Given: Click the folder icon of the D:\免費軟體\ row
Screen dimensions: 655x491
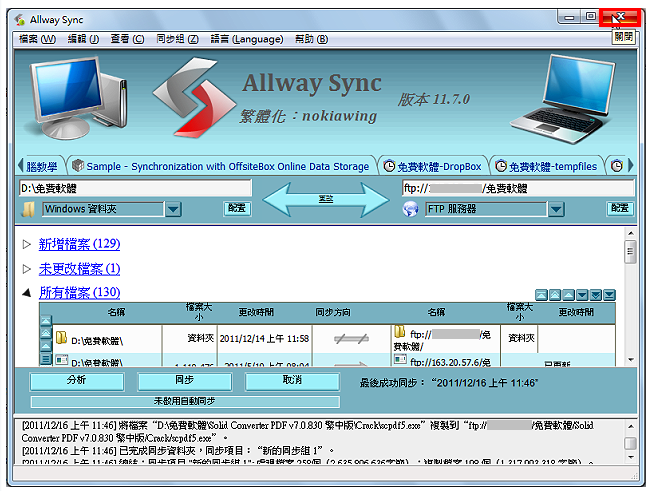Looking at the screenshot, I should (x=61, y=337).
